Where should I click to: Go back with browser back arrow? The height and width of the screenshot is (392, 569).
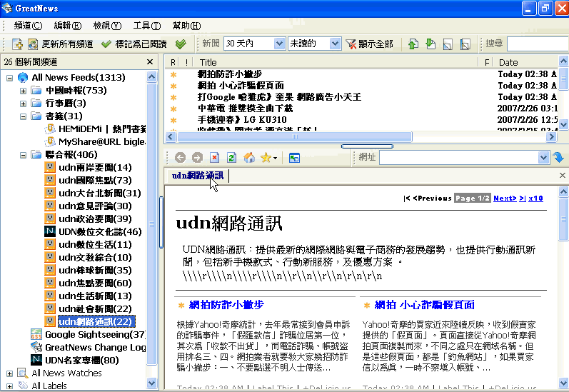tap(180, 158)
